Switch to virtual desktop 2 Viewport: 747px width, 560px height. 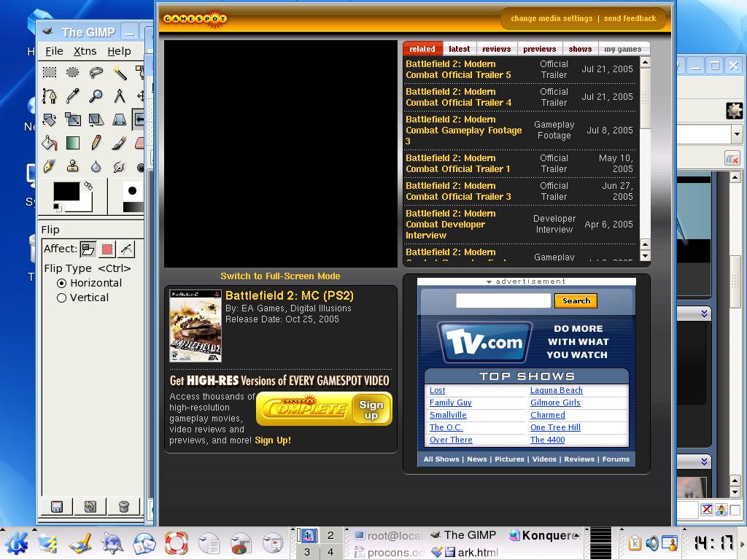pos(330,535)
